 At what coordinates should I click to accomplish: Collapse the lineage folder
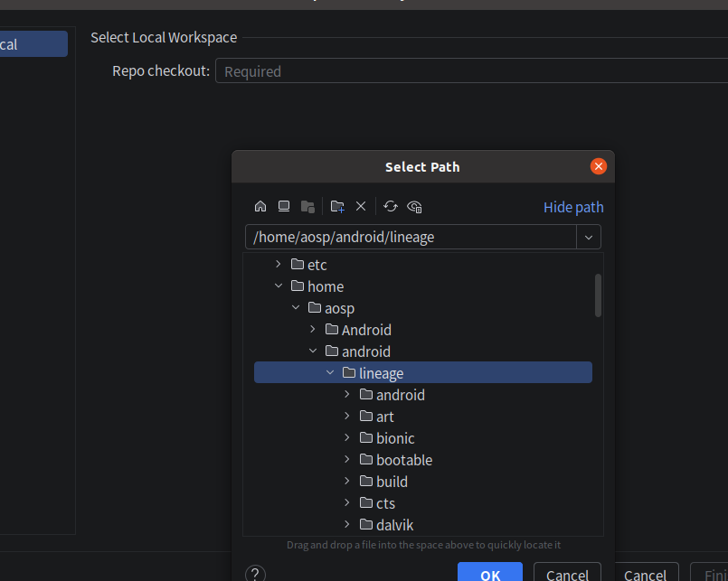[x=330, y=372]
